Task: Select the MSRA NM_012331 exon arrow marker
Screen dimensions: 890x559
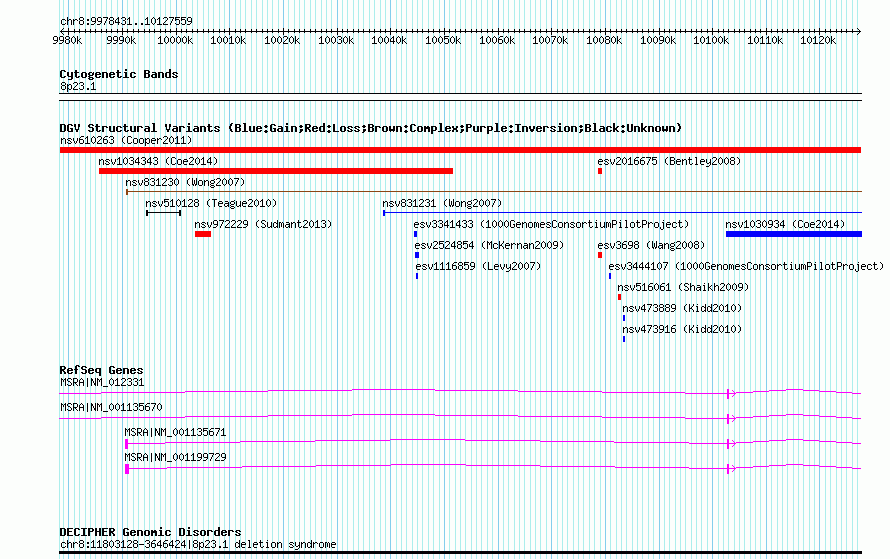Action: pos(731,393)
